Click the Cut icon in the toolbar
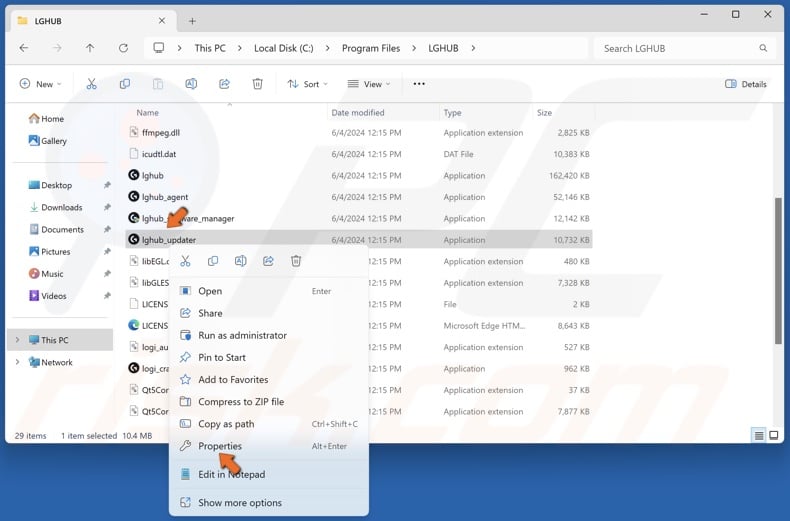The image size is (790, 521). pos(91,84)
